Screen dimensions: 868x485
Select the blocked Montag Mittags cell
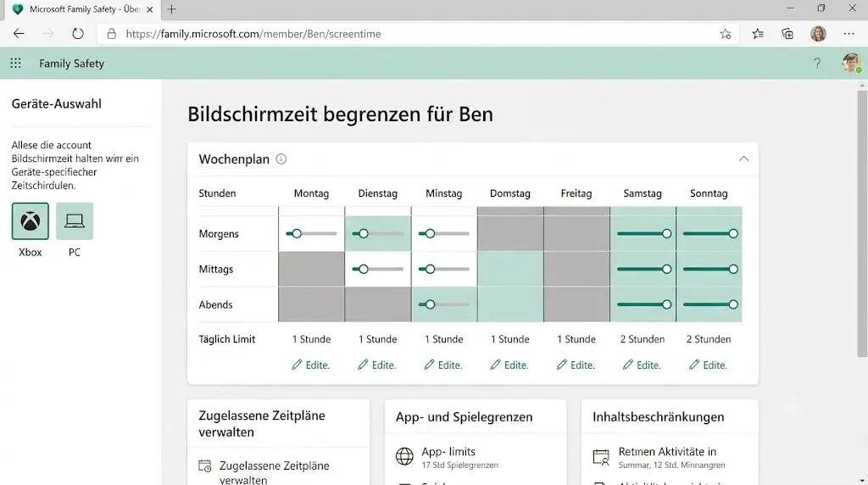311,269
